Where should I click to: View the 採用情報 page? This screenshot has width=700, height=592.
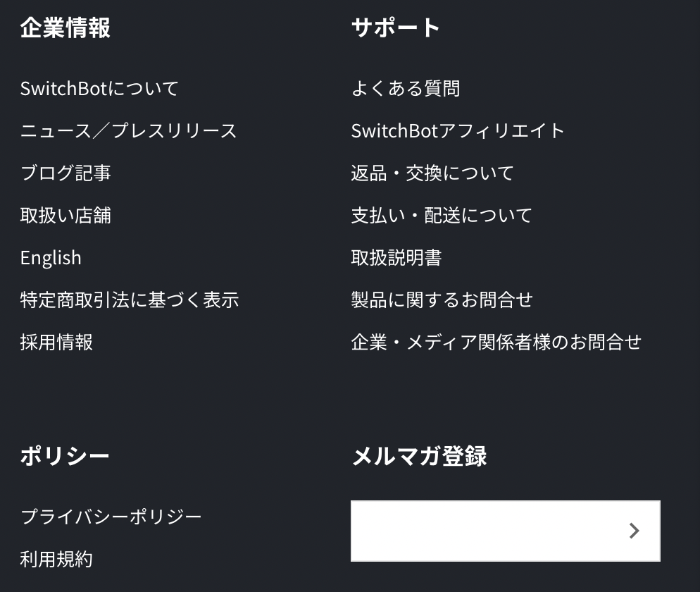tap(56, 343)
